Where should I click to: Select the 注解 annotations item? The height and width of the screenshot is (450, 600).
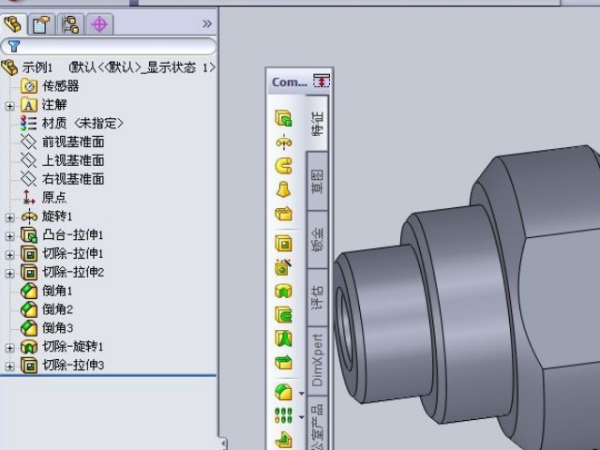(x=54, y=104)
